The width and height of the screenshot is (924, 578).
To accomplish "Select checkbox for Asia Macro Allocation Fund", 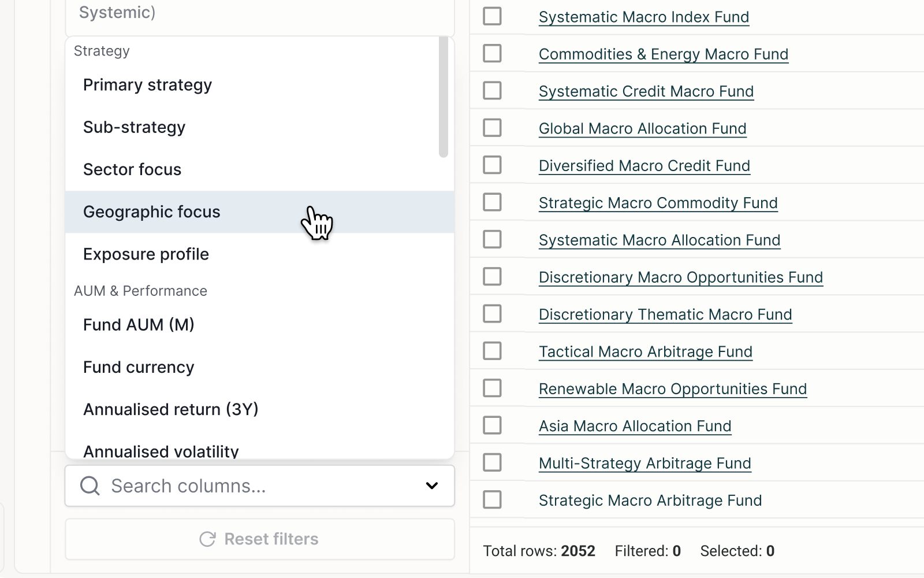I will click(x=492, y=425).
